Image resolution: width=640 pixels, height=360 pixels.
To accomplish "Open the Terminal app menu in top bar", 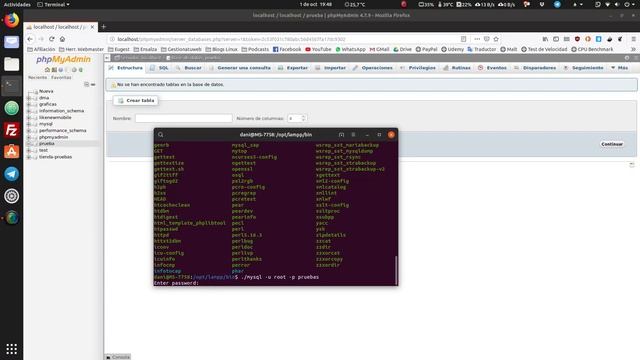I will coord(53,4).
